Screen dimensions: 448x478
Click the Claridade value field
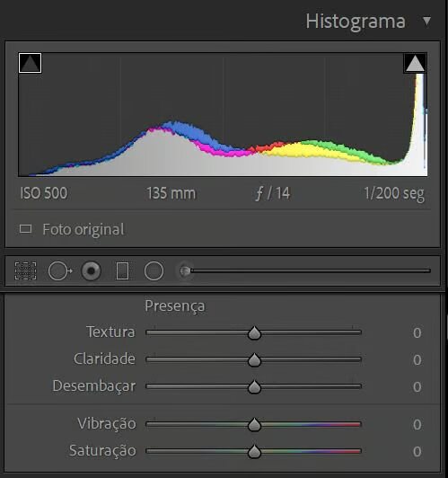[417, 360]
